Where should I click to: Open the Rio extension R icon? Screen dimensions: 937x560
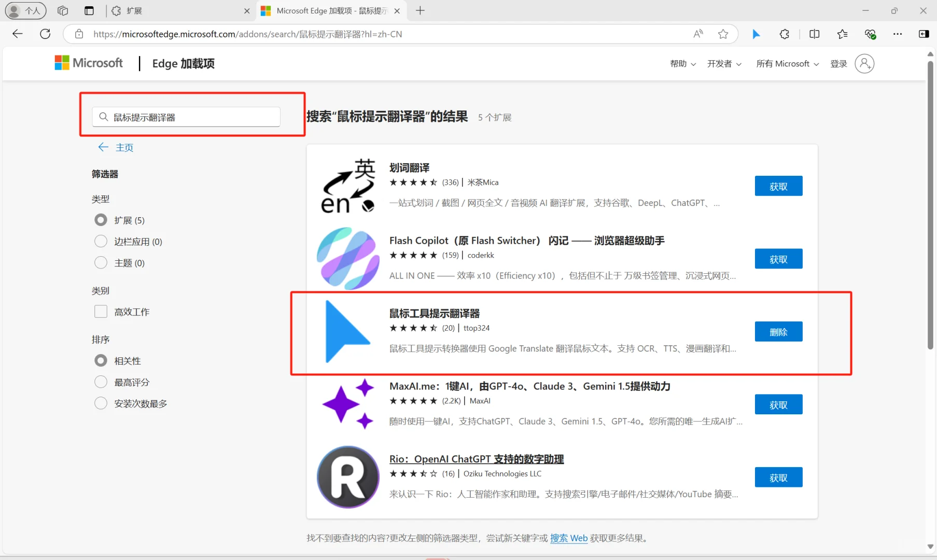[x=347, y=477]
